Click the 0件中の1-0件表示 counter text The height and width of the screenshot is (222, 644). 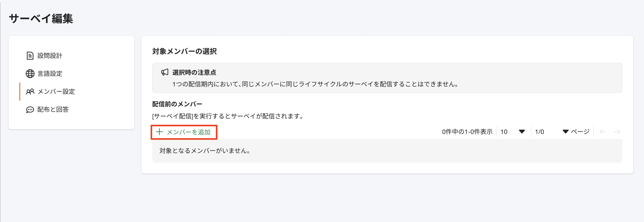(467, 132)
